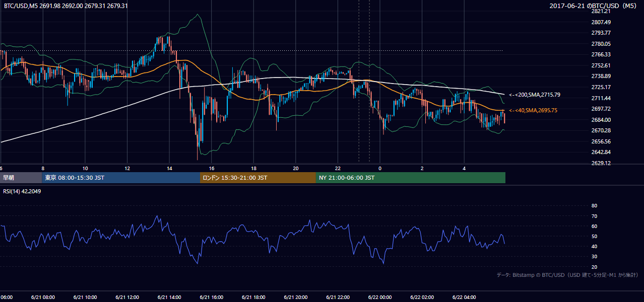Click price axis label 2629.12
Screen dimensions: 644x302
601,163
